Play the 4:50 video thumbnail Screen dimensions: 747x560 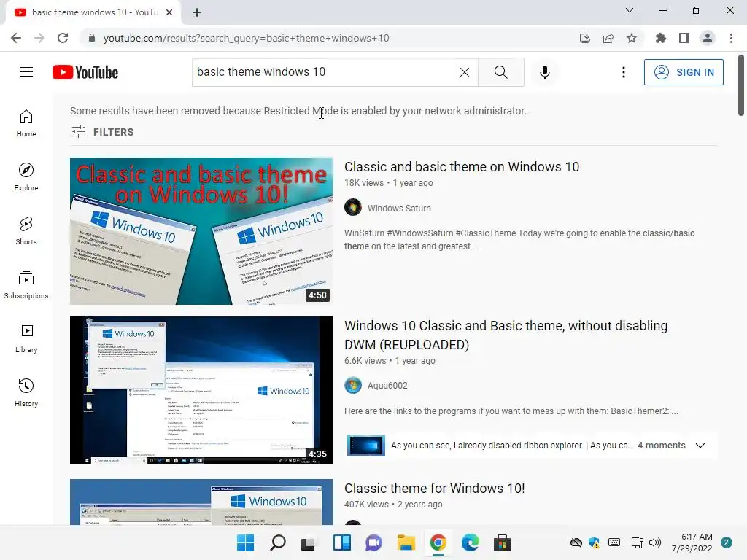pyautogui.click(x=201, y=231)
